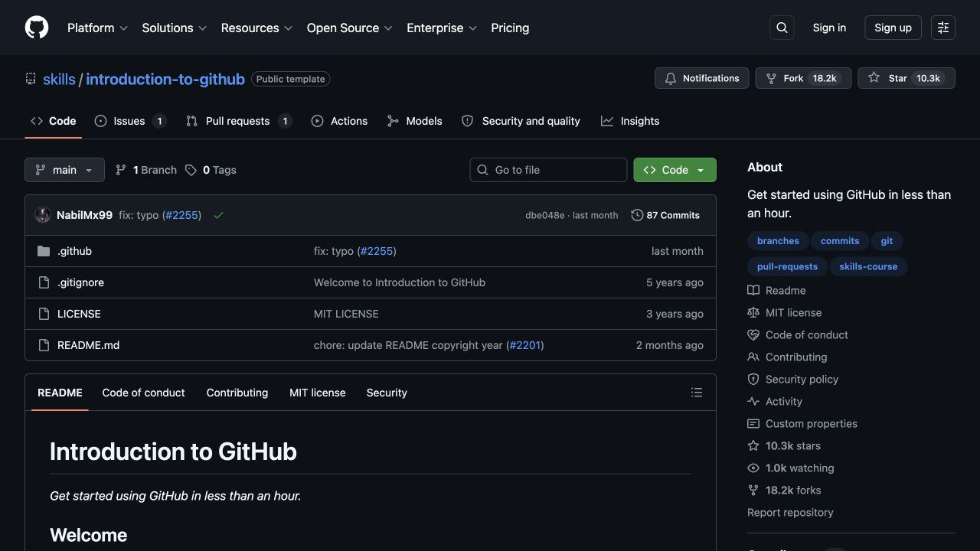The width and height of the screenshot is (980, 551).
Task: Click the eye icon beside 1.0k watching
Action: [x=753, y=468]
